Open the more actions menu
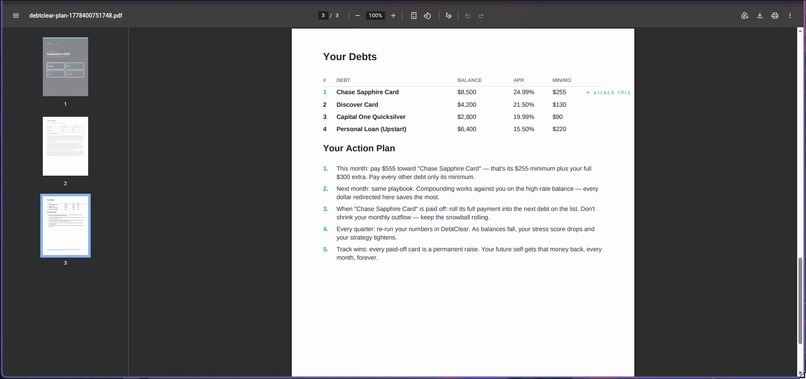Image resolution: width=806 pixels, height=379 pixels. pyautogui.click(x=790, y=15)
